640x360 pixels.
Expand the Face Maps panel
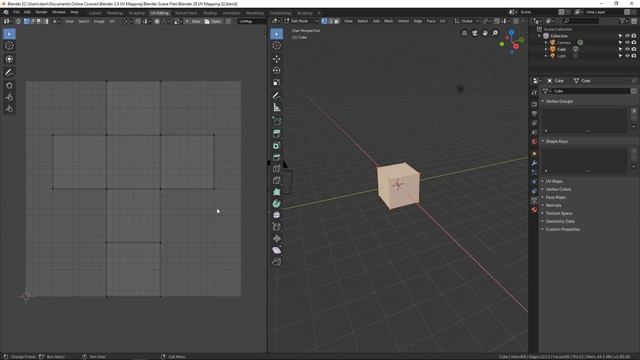(555, 197)
